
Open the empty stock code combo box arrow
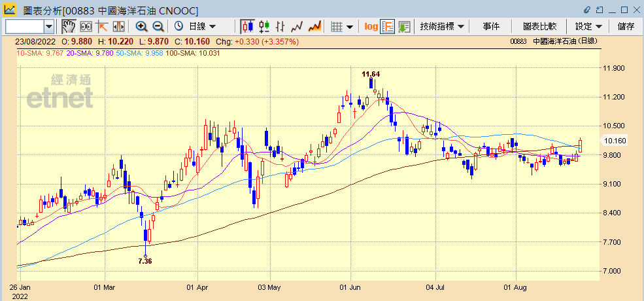pyautogui.click(x=49, y=27)
